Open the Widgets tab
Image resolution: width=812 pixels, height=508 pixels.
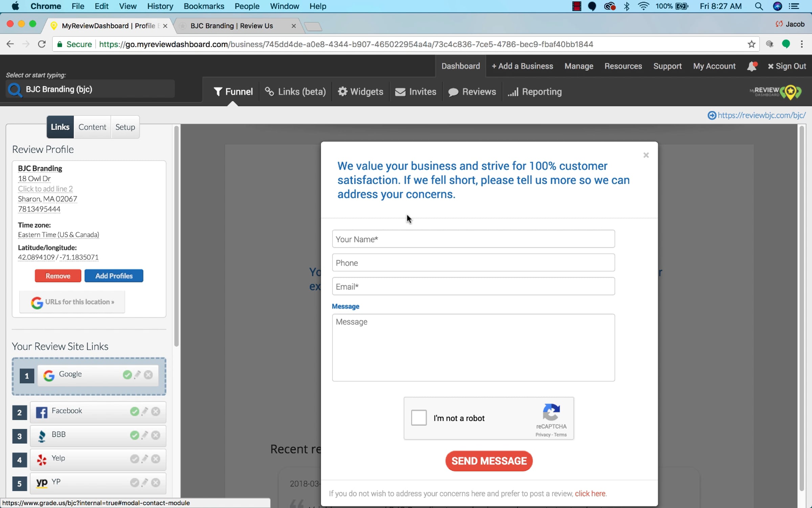361,92
